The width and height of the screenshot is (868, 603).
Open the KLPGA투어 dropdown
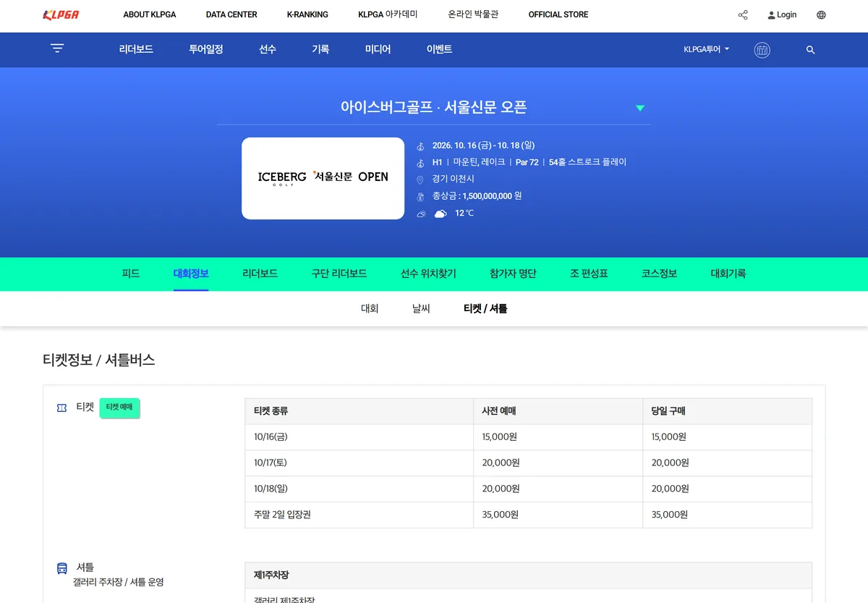coord(707,49)
